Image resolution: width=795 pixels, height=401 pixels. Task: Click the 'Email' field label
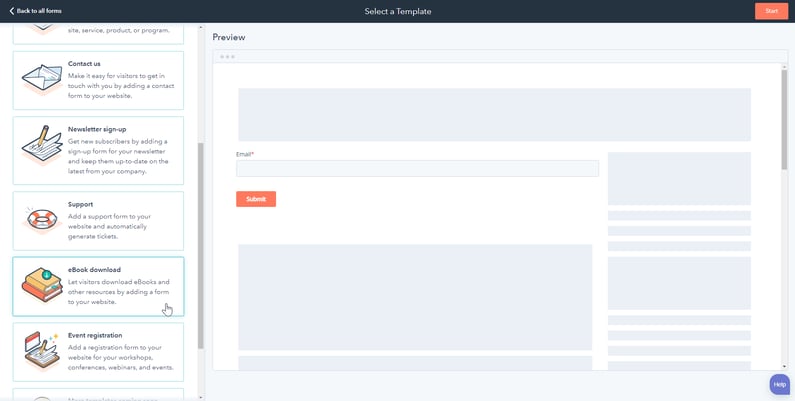(x=244, y=154)
